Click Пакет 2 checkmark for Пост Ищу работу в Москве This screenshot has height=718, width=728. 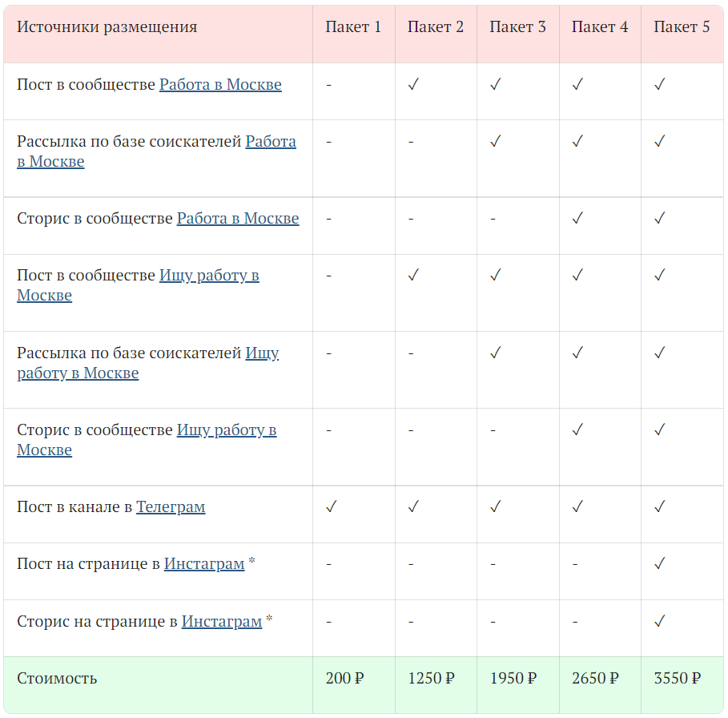[413, 275]
